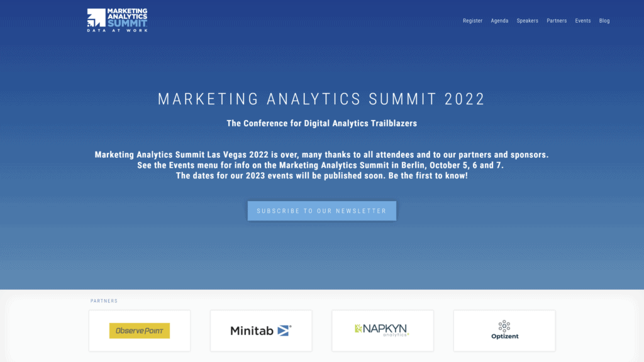Open the Minitab partner card

pos(261,331)
